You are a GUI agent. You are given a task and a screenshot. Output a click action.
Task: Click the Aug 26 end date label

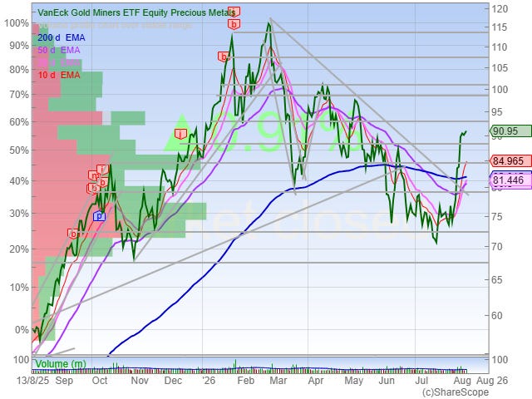(x=492, y=381)
